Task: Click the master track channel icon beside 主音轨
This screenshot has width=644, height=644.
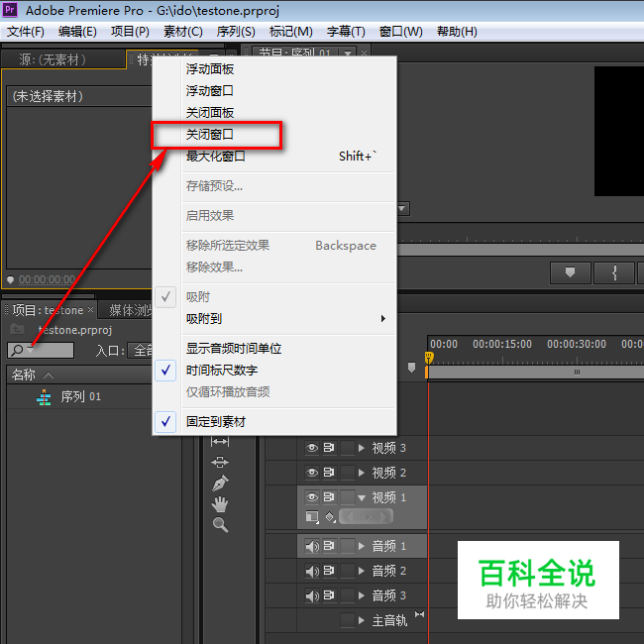Action: 419,614
